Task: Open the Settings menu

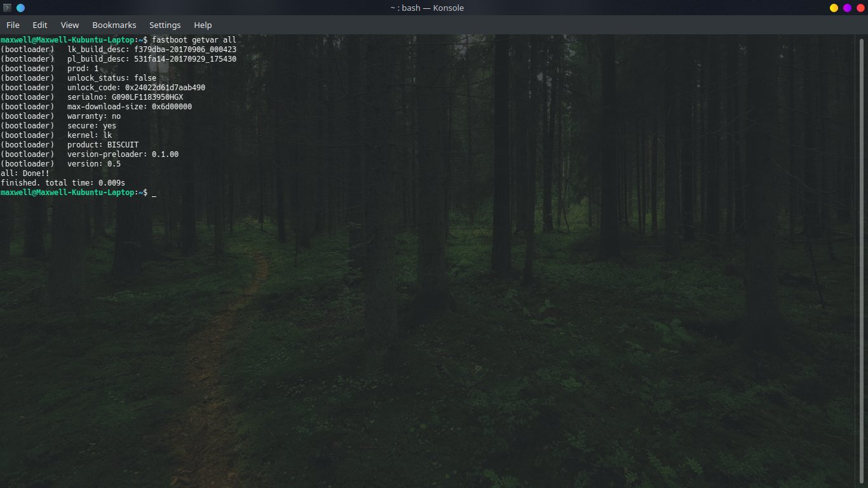Action: click(165, 25)
